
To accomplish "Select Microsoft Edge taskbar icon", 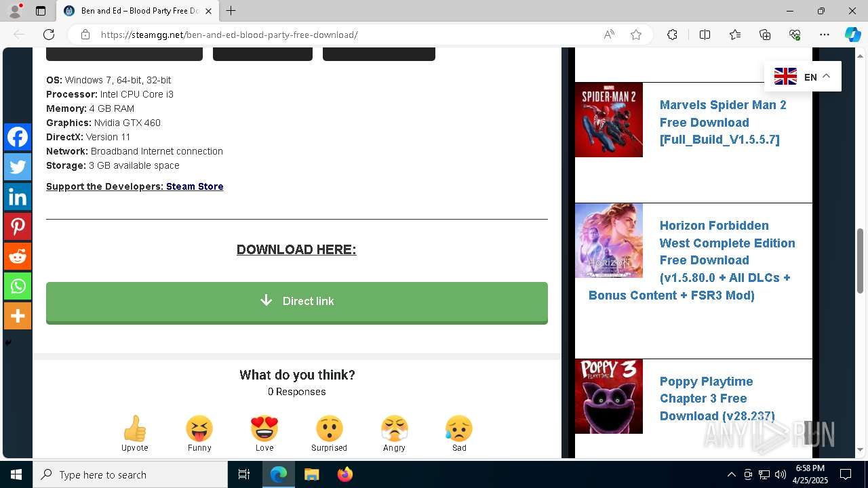I will tap(278, 474).
